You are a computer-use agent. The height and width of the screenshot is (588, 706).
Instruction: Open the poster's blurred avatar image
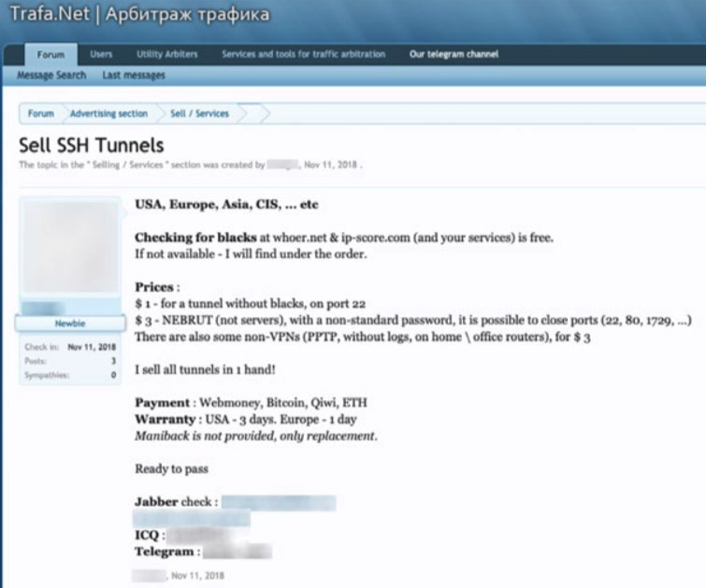pyautogui.click(x=71, y=247)
